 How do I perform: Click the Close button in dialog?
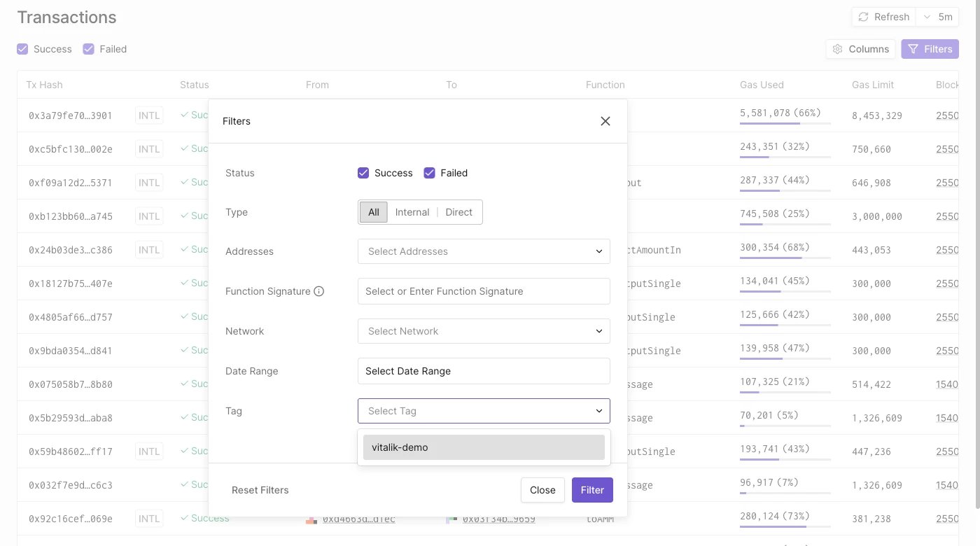[542, 490]
